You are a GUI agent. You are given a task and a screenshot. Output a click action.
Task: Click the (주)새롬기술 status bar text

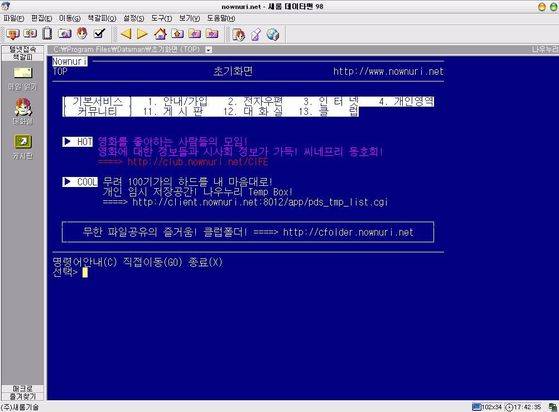(19, 407)
